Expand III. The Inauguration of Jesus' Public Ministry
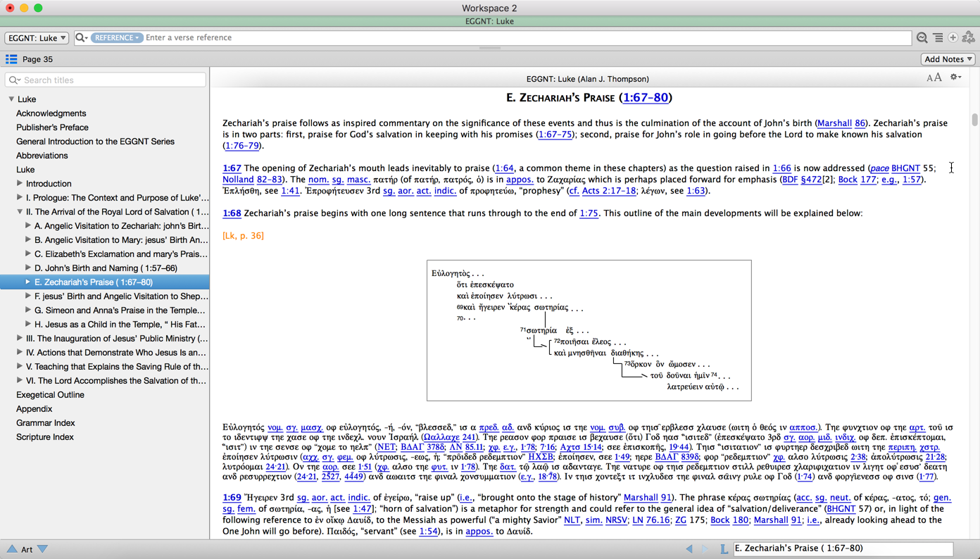 [x=20, y=339]
